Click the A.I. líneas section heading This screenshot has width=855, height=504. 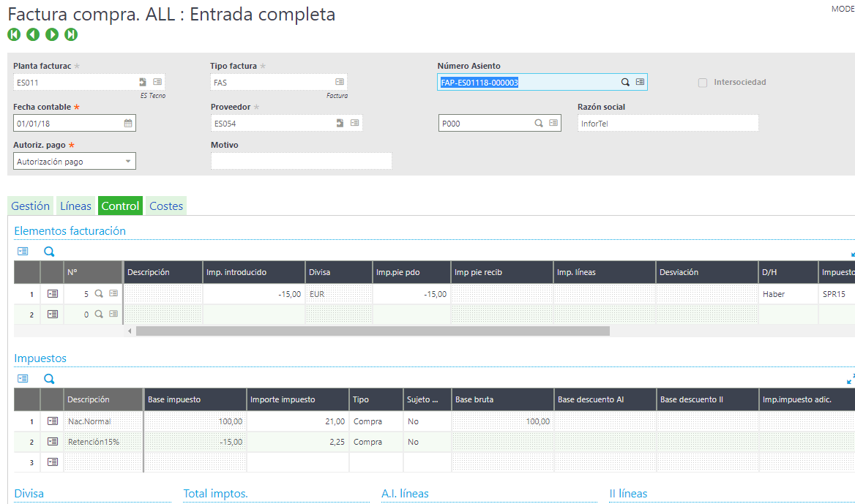coord(405,493)
